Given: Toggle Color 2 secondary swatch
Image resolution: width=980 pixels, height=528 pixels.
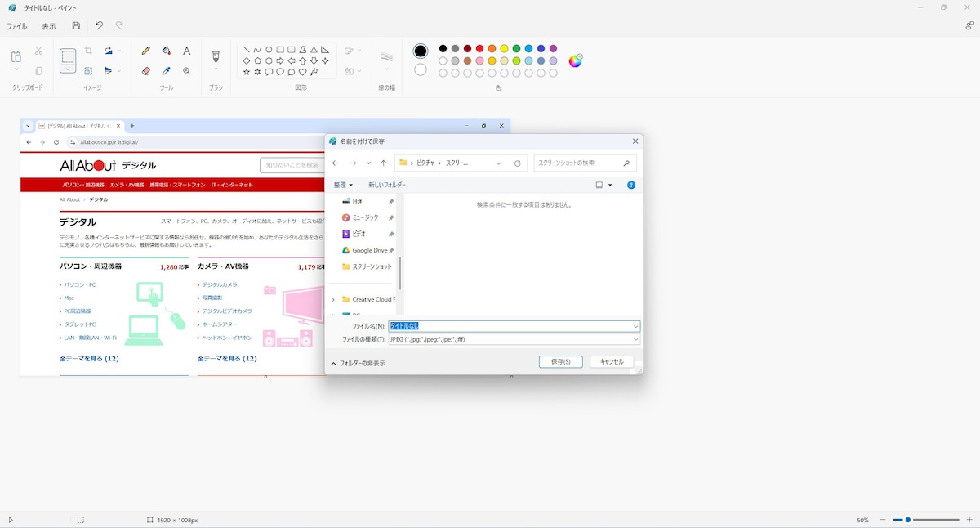Looking at the screenshot, I should [x=421, y=69].
